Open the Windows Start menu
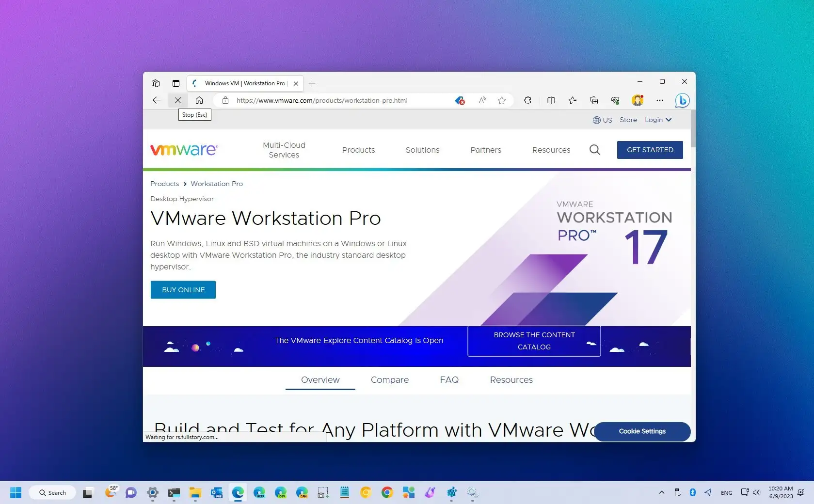 [16, 492]
